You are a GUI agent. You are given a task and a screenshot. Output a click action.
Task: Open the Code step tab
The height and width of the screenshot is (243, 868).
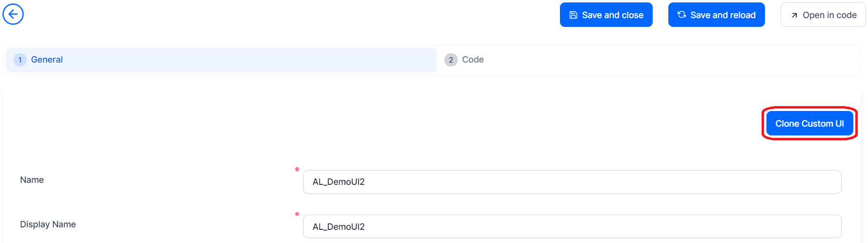[x=473, y=60]
